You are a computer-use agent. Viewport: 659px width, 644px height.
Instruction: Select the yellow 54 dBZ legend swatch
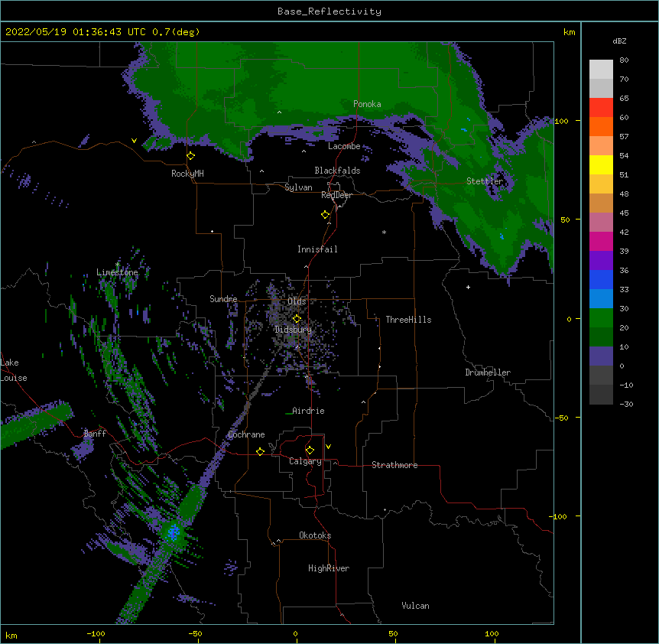tap(601, 164)
